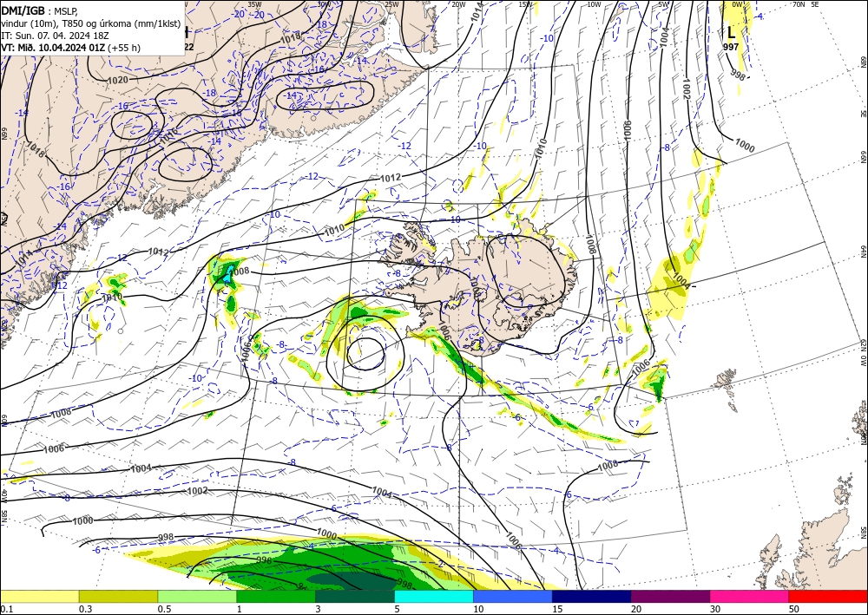
Task: Pick the navy 15 mm legend swatch
Action: pos(592,596)
